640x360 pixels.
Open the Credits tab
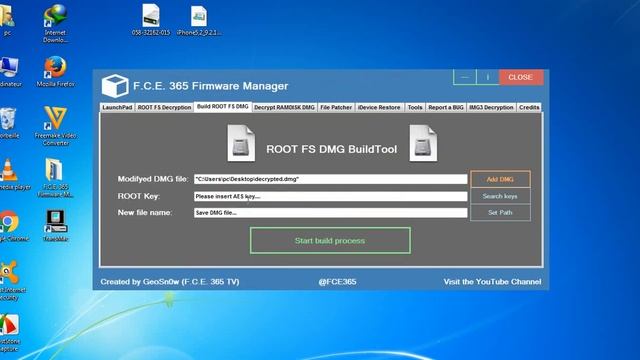click(x=529, y=107)
